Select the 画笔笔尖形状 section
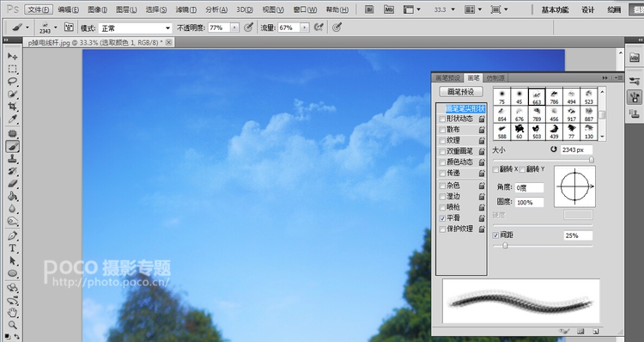This screenshot has width=644, height=342. [x=465, y=108]
